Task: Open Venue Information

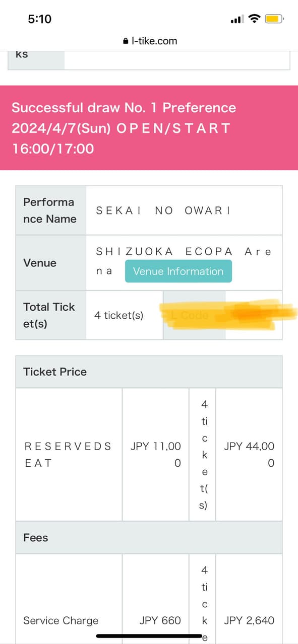Action: click(178, 271)
